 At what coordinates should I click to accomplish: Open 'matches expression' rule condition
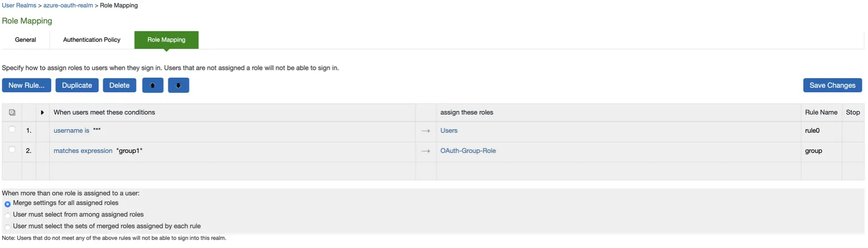tap(83, 151)
